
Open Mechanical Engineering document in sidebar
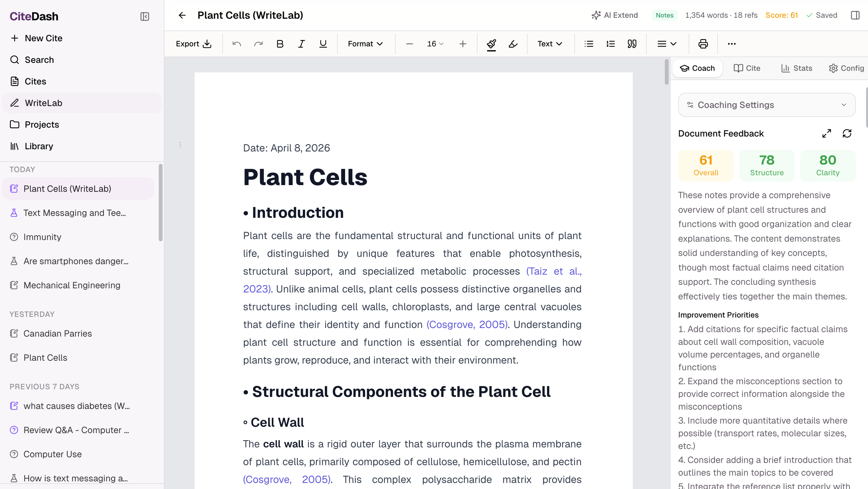tap(72, 285)
